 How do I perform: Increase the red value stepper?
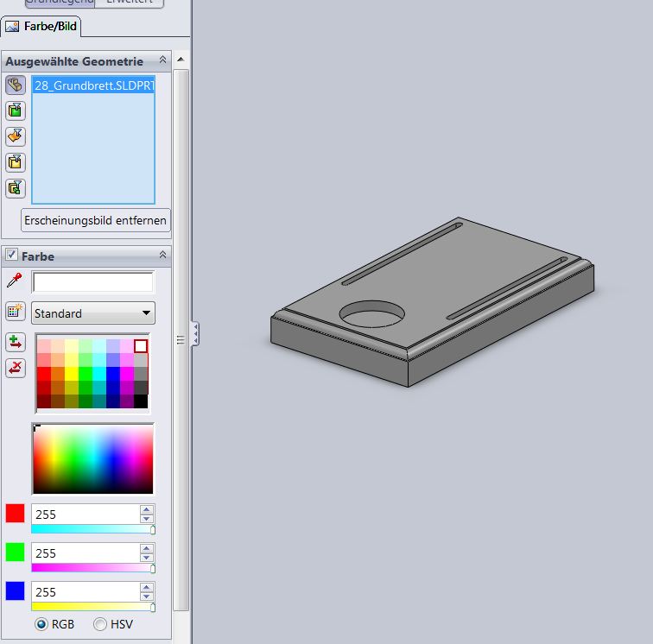click(146, 509)
